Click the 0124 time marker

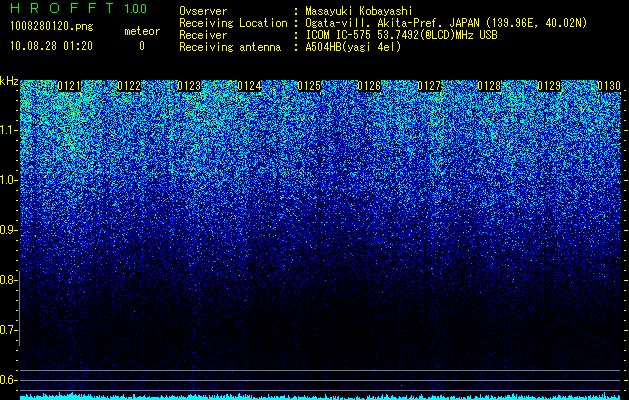[249, 86]
